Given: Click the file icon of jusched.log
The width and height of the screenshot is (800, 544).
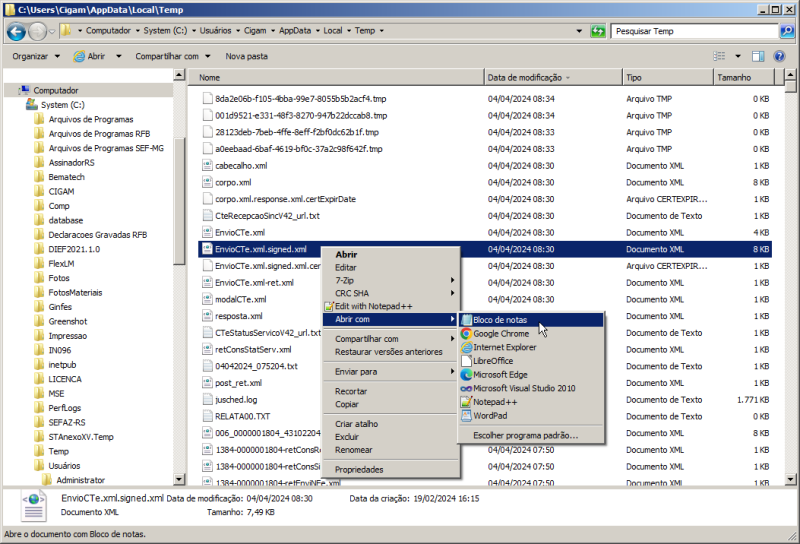Looking at the screenshot, I should click(207, 400).
